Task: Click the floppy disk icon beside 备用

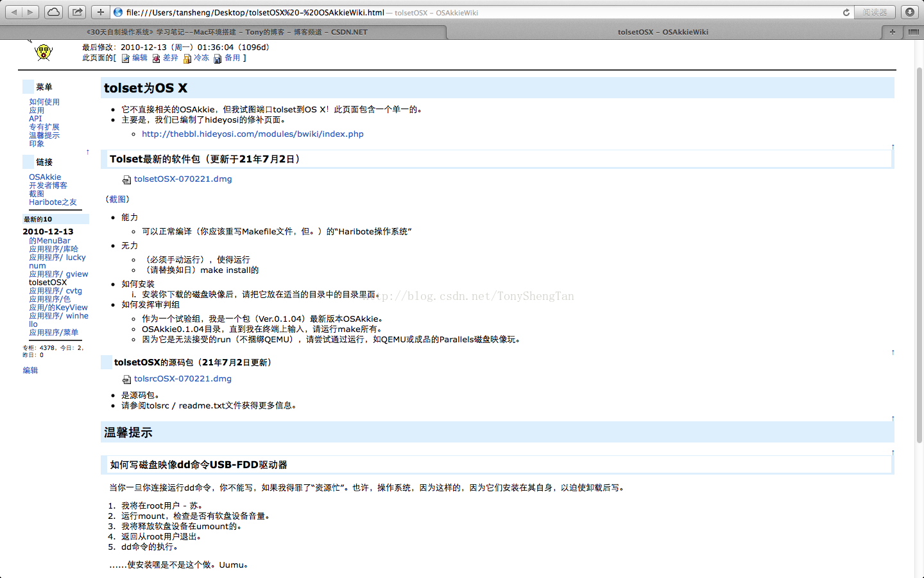Action: (x=218, y=58)
